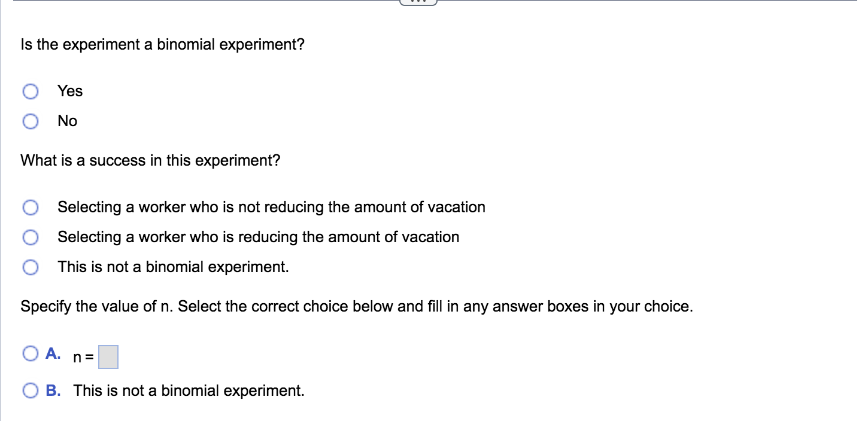868x421 pixels.
Task: Mark No for the binomial question
Action: [30, 121]
